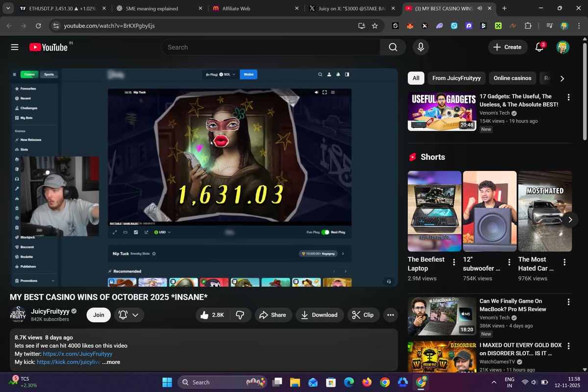Open JuicyFruityyy channel avatar
This screenshot has height=392, width=588.
click(18, 315)
